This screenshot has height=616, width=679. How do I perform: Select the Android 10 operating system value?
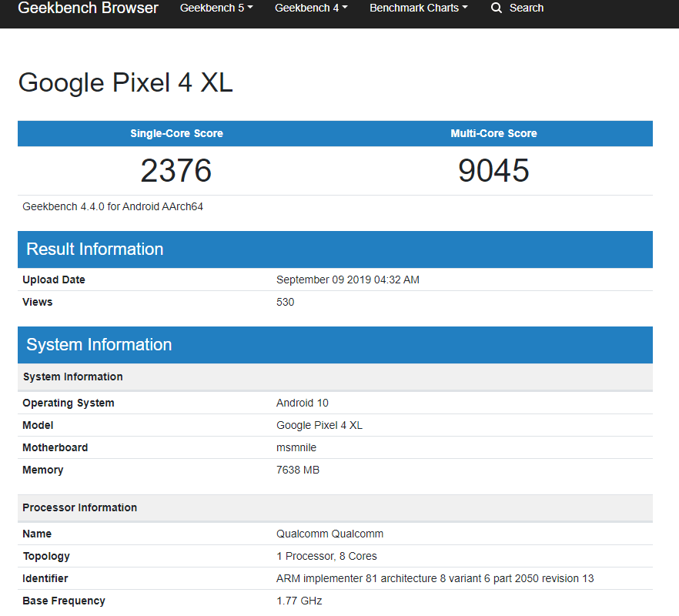[x=303, y=403]
